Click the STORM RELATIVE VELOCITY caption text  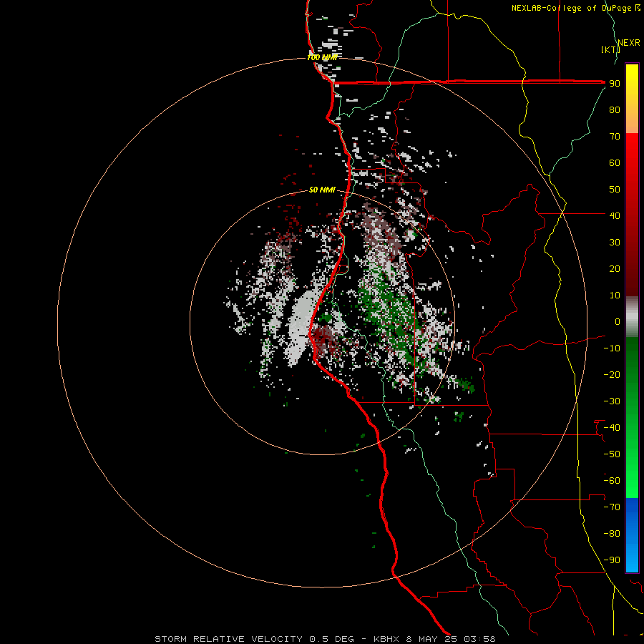point(229,639)
